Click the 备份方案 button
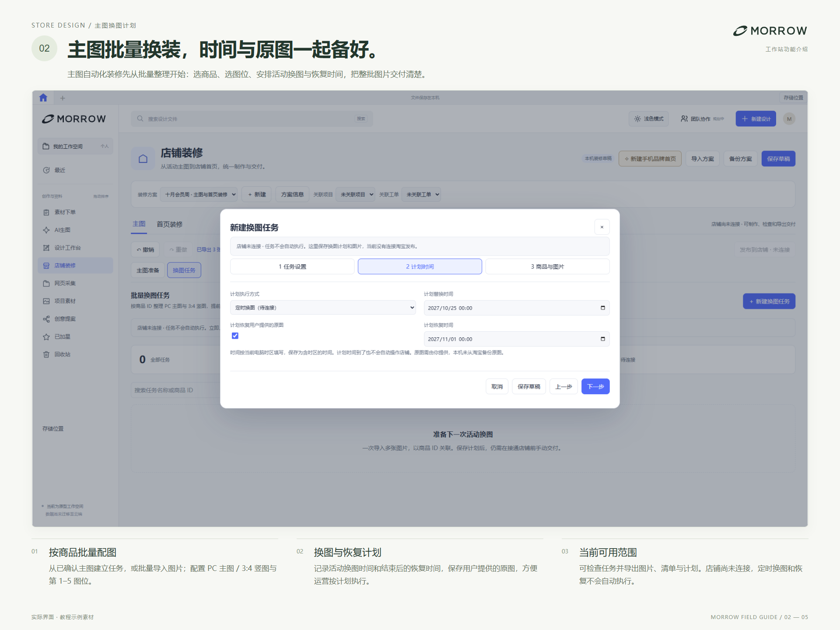The image size is (840, 630). tap(741, 158)
